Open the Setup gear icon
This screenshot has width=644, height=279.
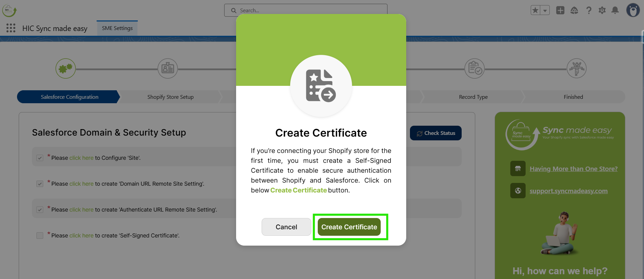(602, 11)
